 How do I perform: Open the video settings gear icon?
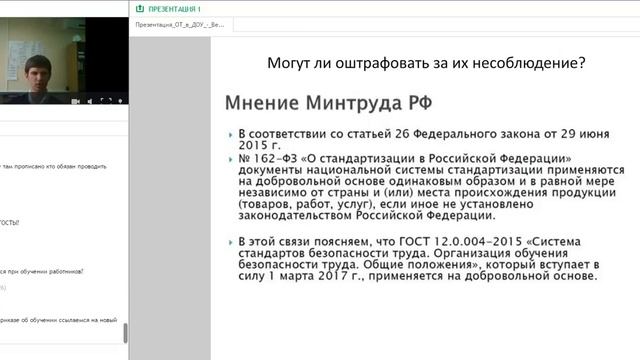click(120, 101)
